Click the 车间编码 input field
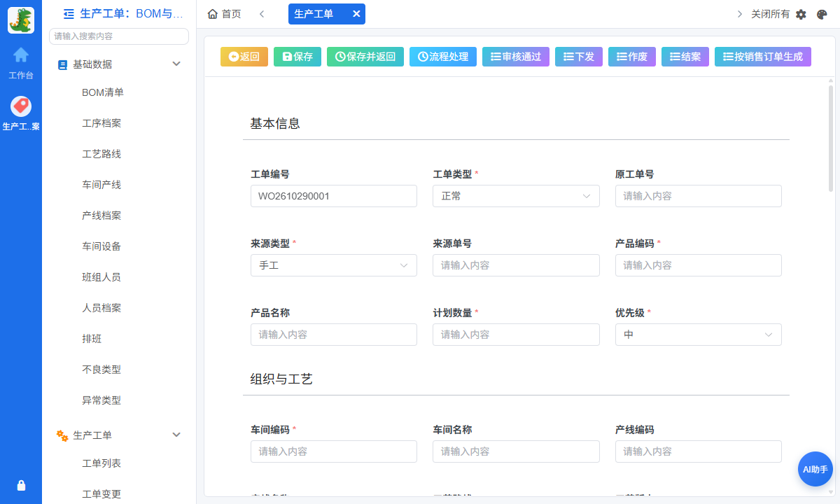The image size is (840, 504). coord(334,451)
